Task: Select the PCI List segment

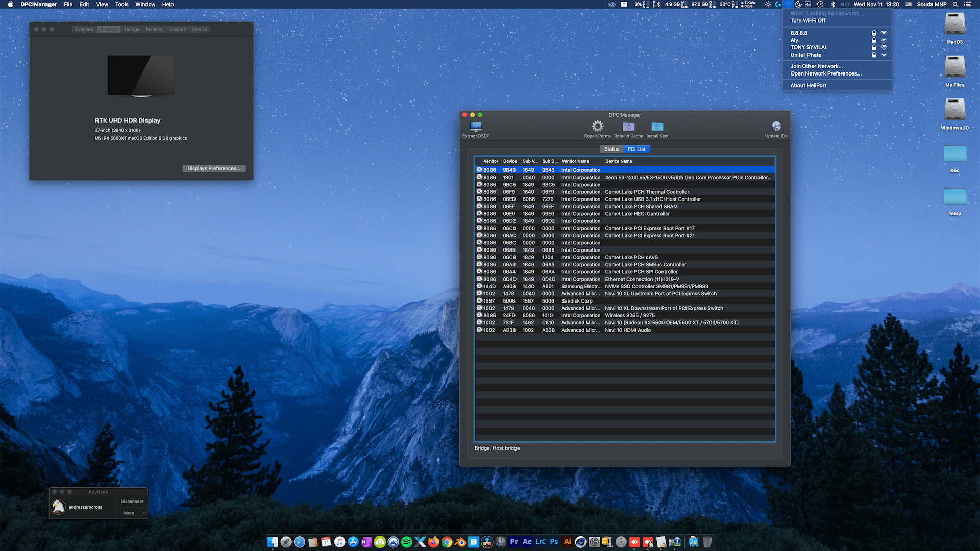Action: pyautogui.click(x=636, y=149)
